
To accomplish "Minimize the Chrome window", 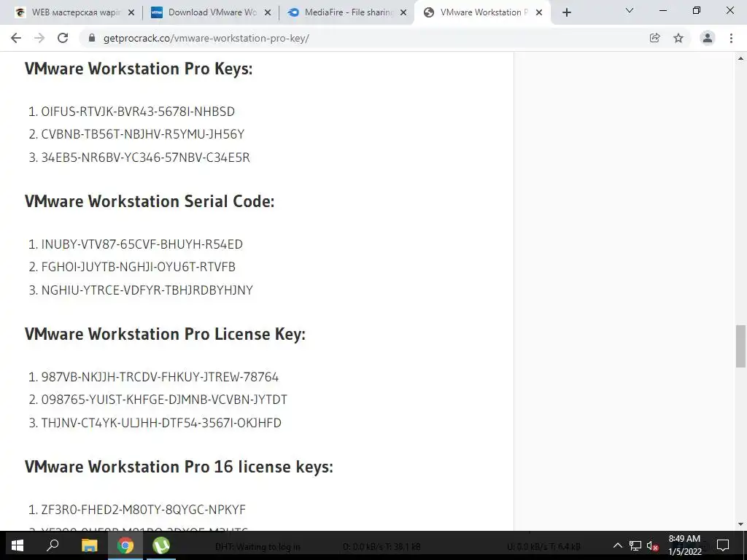I will (662, 10).
